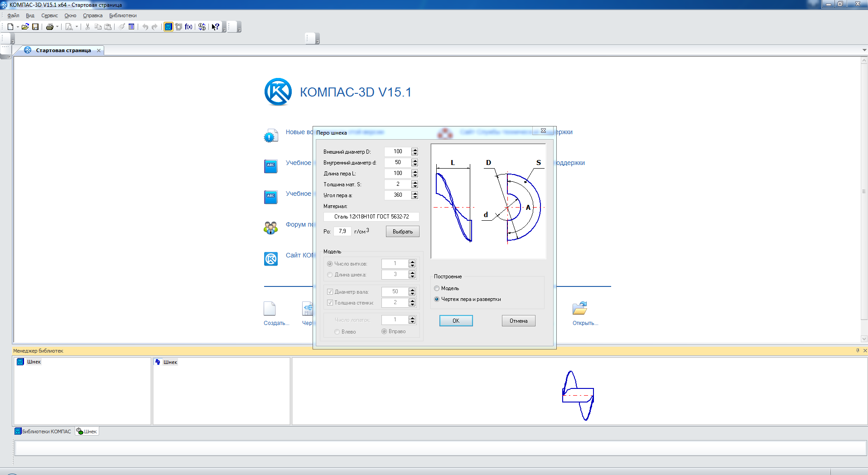868x475 pixels.
Task: Toggle the Толщина стенки checkbox
Action: 330,303
